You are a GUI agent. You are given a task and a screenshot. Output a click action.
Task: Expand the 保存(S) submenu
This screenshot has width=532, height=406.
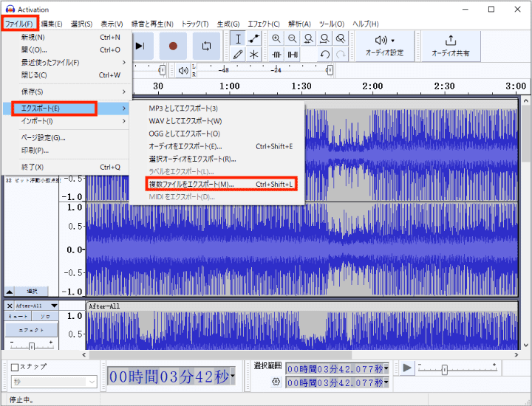pyautogui.click(x=66, y=92)
